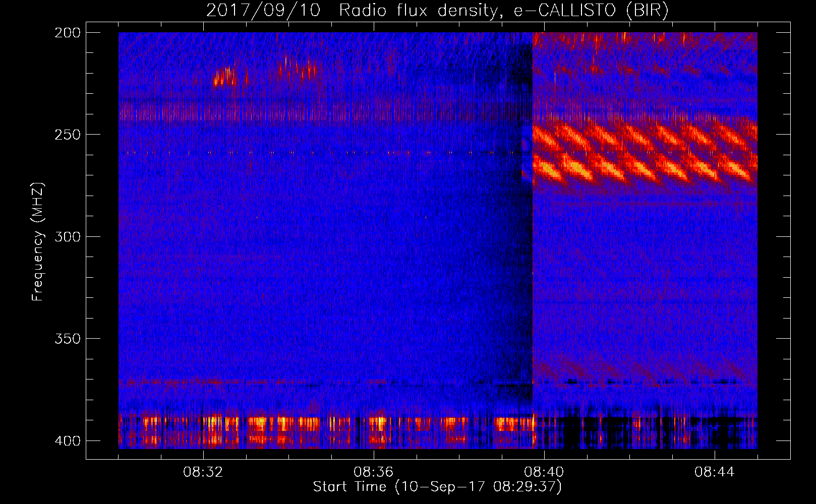Click the 400 frequency tick label

(68, 441)
